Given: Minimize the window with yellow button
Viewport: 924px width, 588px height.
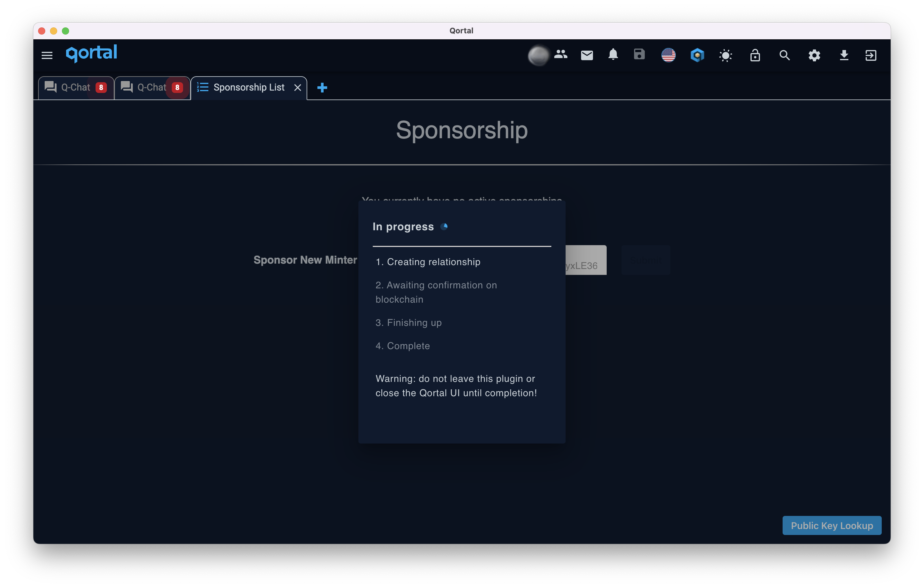Looking at the screenshot, I should click(54, 31).
